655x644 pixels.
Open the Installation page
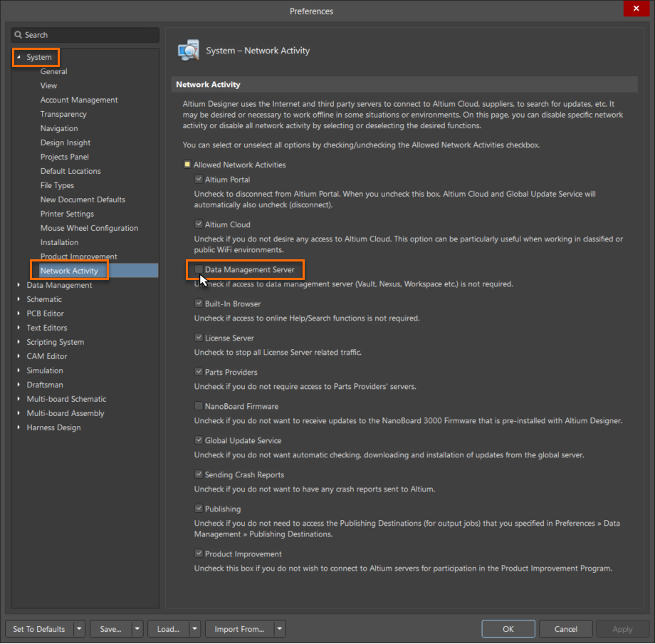(x=59, y=242)
